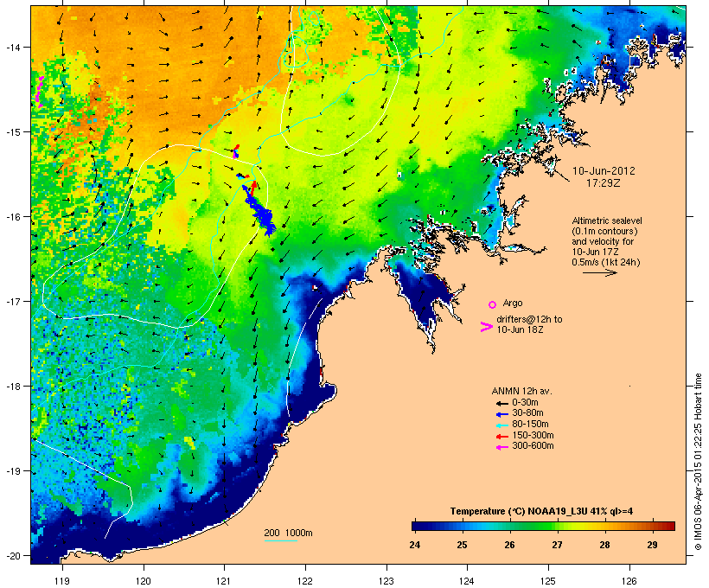This screenshot has height=588, width=709.
Task: Click the time label 17:29Z
Action: pyautogui.click(x=604, y=183)
